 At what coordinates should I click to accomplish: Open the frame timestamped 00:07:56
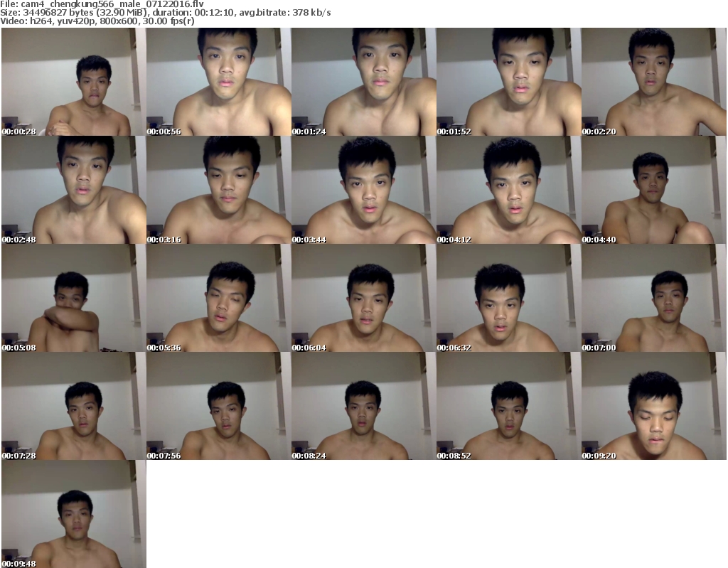pyautogui.click(x=219, y=406)
